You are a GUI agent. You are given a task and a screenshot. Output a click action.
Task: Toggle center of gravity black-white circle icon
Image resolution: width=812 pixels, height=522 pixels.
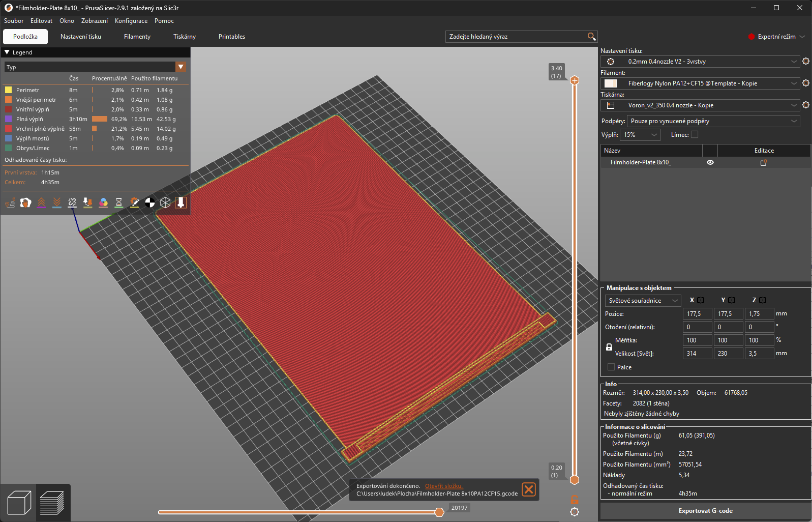tap(149, 202)
